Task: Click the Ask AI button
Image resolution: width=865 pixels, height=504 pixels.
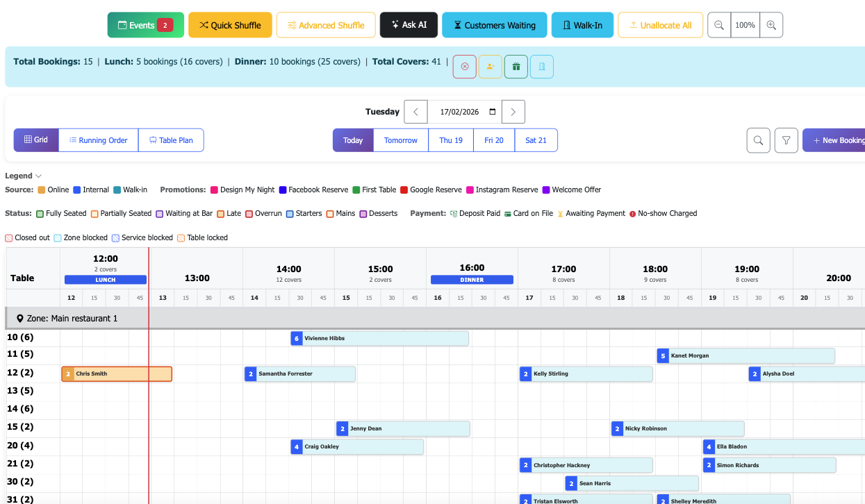Action: 409,25
